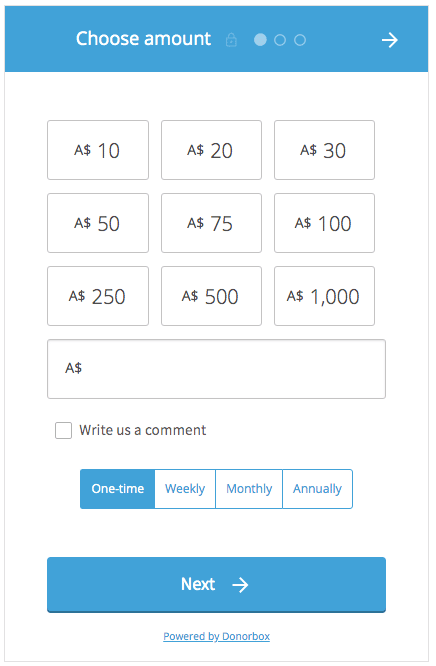This screenshot has width=436, height=666.
Task: Select One-time donation frequency
Action: [x=118, y=489]
